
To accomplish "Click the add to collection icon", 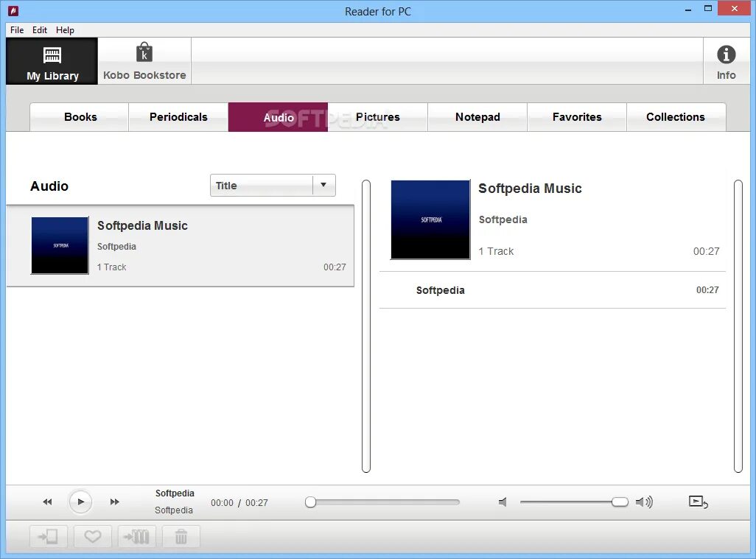I will [137, 536].
